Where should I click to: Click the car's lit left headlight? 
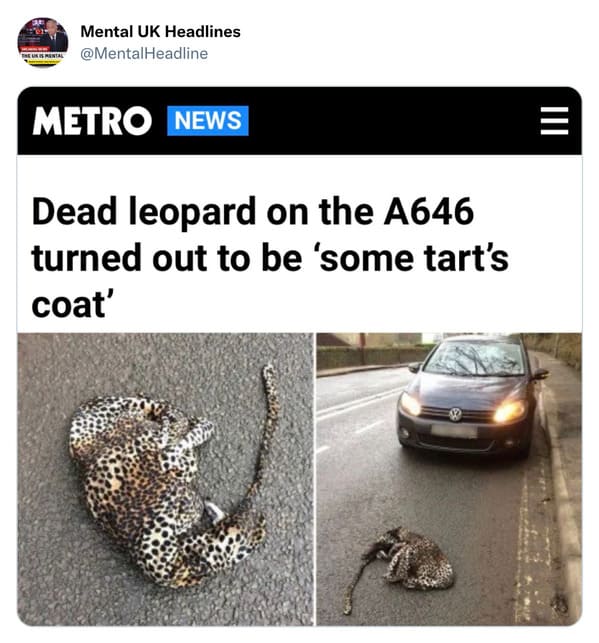(509, 411)
